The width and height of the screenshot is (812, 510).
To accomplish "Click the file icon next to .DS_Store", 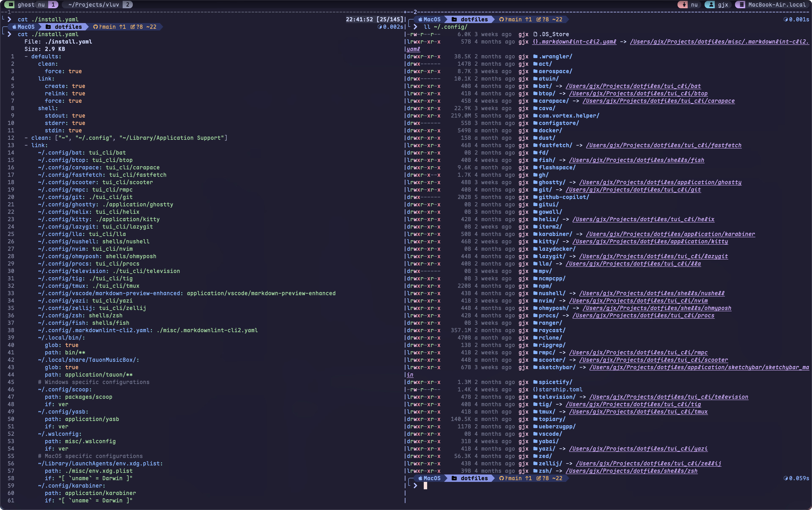I will [535, 34].
